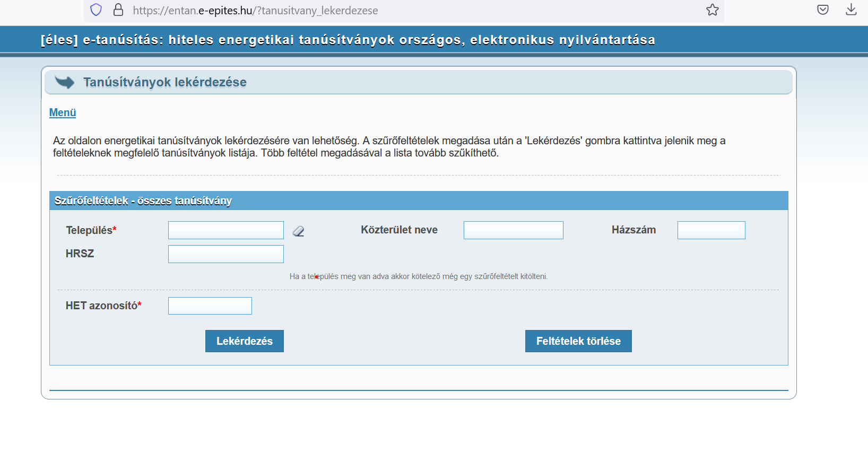Screen dimensions: 868x470
Task: Open the browser downloads panel
Action: 851,10
